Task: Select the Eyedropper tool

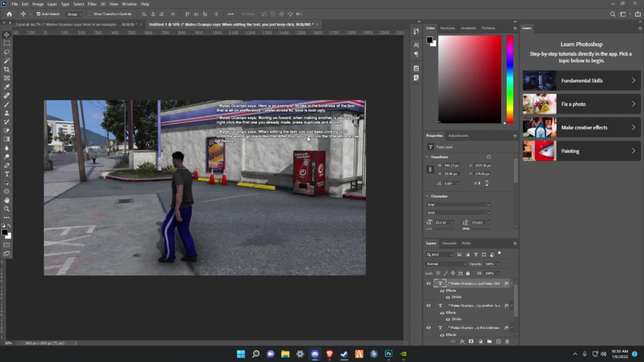Action: click(x=7, y=87)
